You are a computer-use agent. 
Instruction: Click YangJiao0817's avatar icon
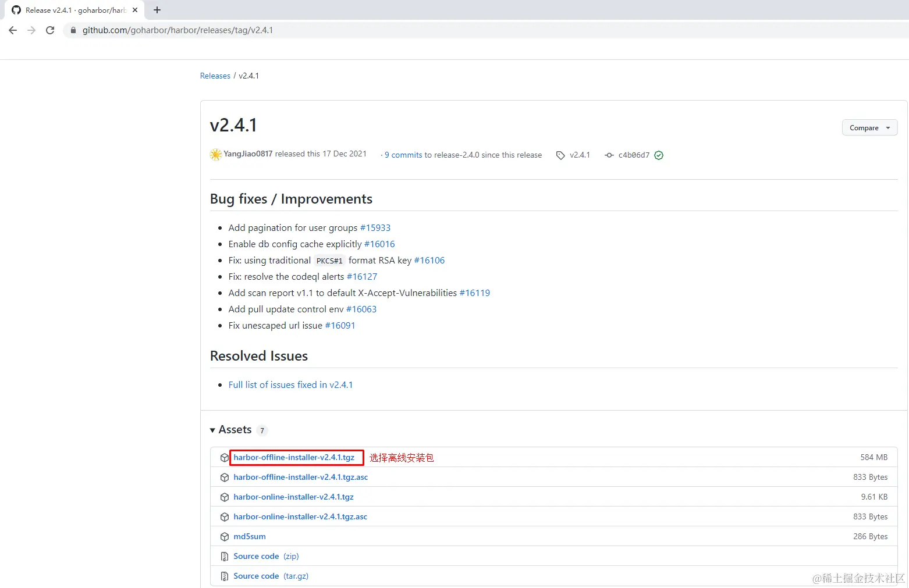click(216, 155)
